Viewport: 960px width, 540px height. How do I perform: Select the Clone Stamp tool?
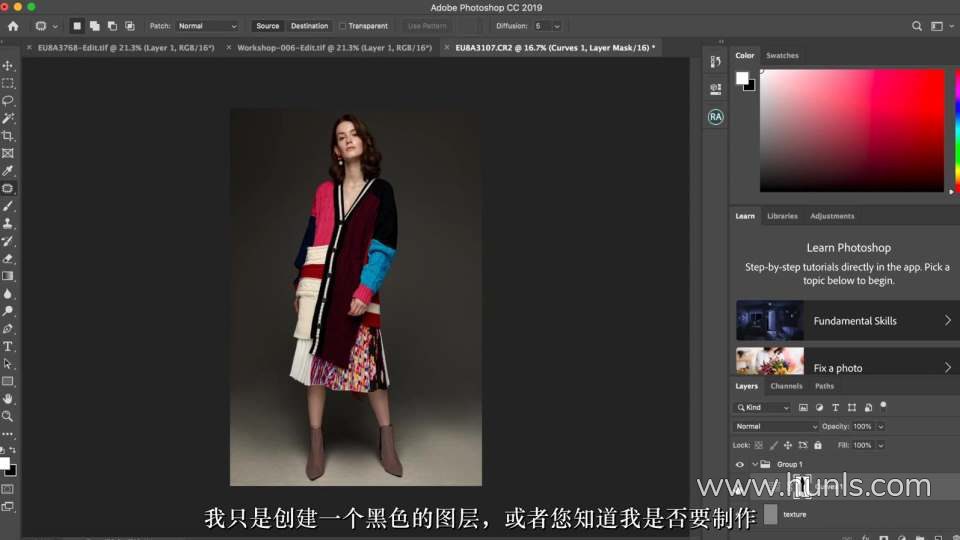pyautogui.click(x=8, y=224)
